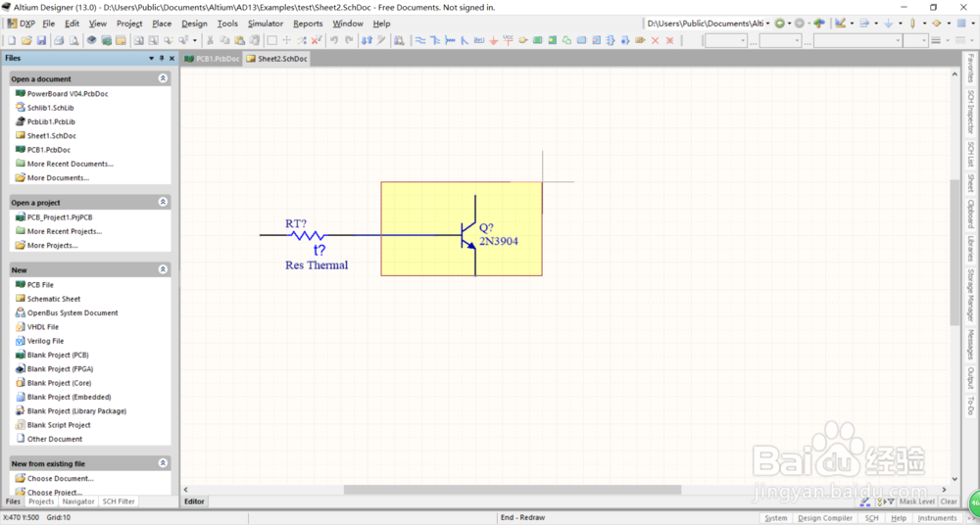980x525 pixels.
Task: Click the GND power port icon
Action: [x=494, y=40]
